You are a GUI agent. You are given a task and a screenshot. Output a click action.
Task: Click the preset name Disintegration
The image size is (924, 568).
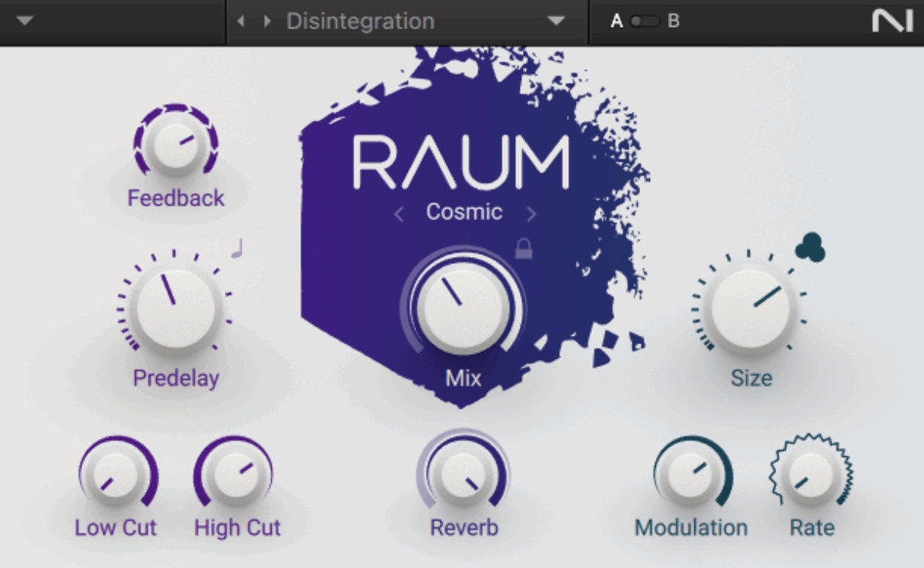(x=360, y=21)
